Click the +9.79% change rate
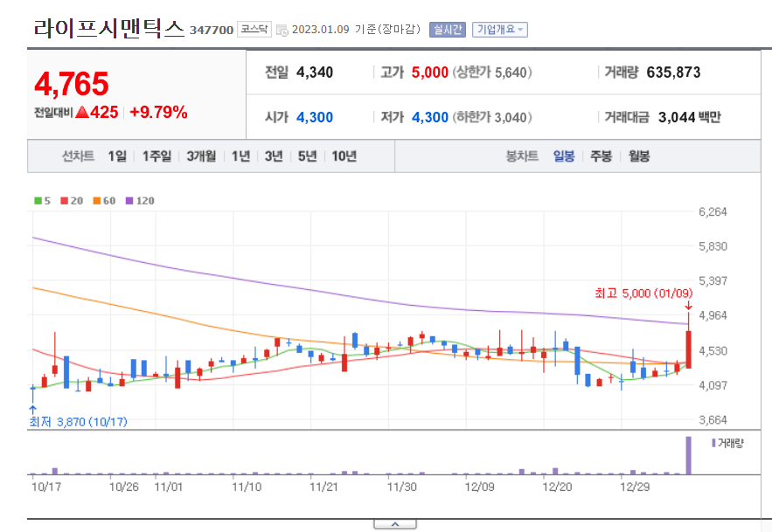 click(158, 112)
